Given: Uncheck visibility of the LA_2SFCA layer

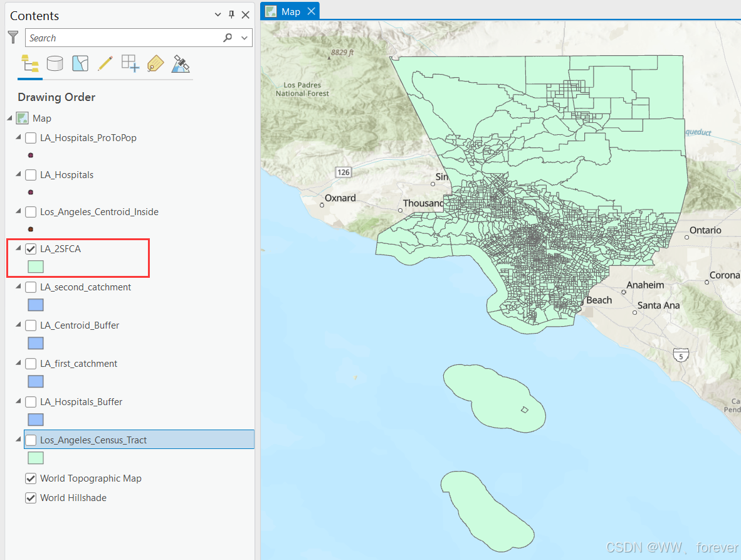Looking at the screenshot, I should 31,248.
